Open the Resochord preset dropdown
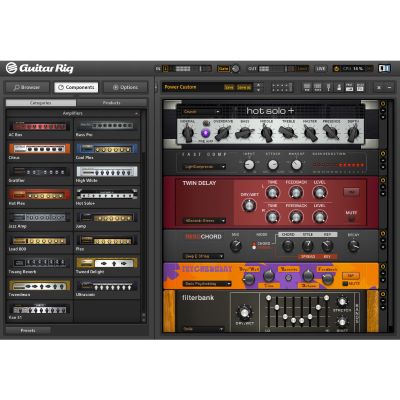 [203, 256]
